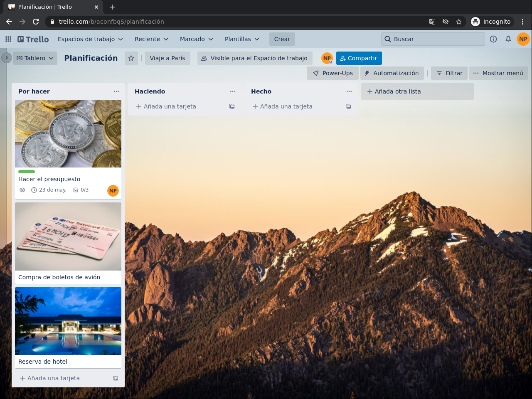Screen dimensions: 532x399
Task: Go to Trello home via logo
Action: coord(33,39)
